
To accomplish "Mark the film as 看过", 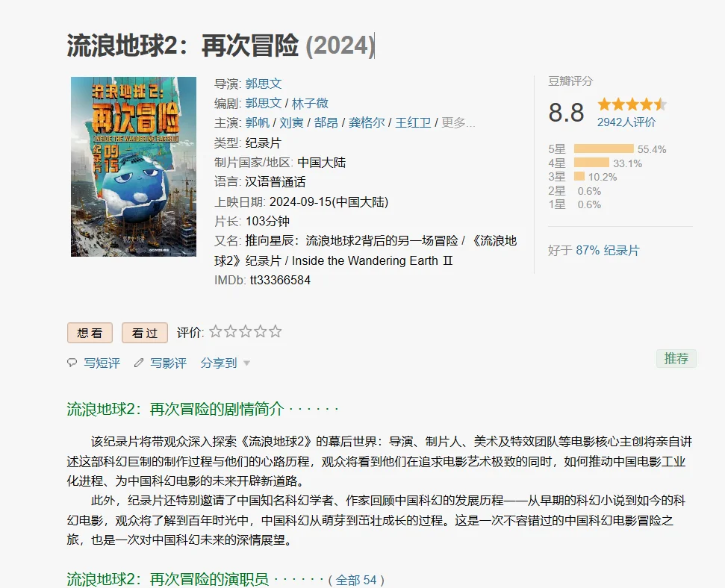I will click(145, 333).
